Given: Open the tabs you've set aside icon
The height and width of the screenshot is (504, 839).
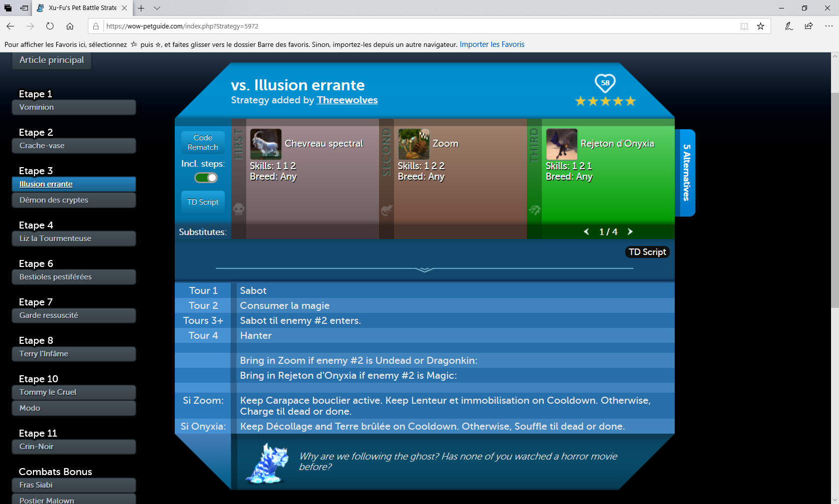Looking at the screenshot, I should tap(8, 8).
